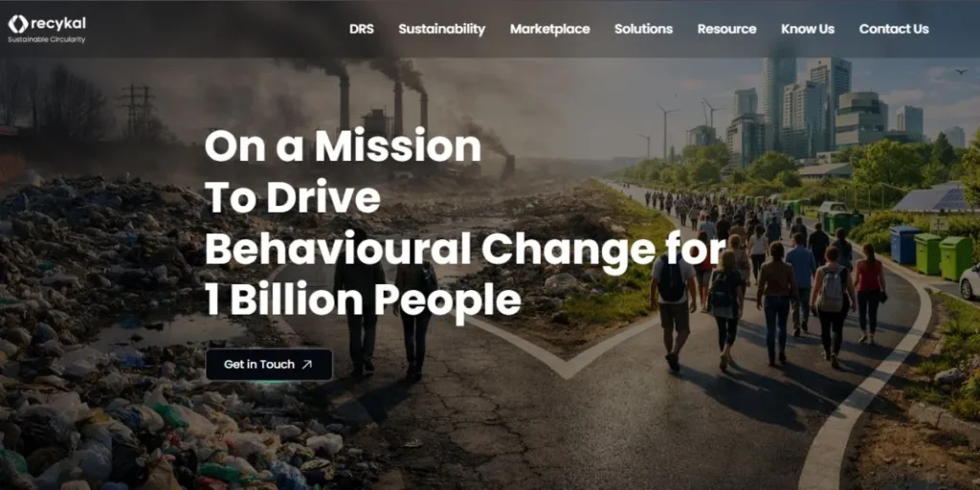980x490 pixels.
Task: Click the Get in Touch button
Action: (x=269, y=365)
